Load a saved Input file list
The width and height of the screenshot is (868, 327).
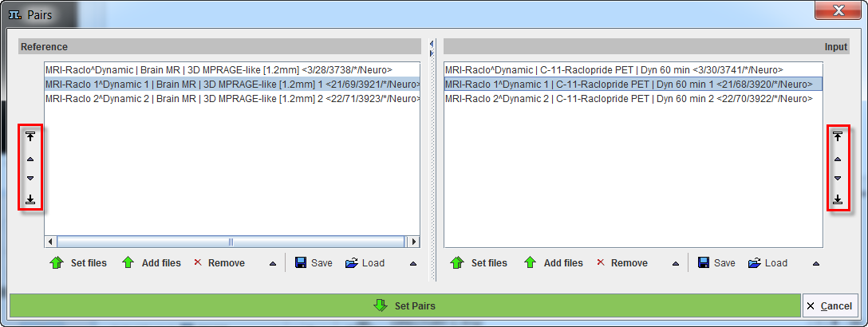tap(767, 263)
